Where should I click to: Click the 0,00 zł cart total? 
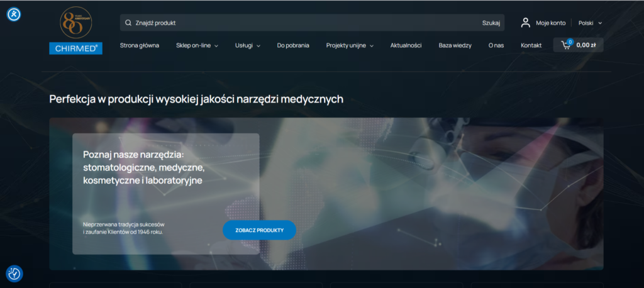tap(586, 45)
